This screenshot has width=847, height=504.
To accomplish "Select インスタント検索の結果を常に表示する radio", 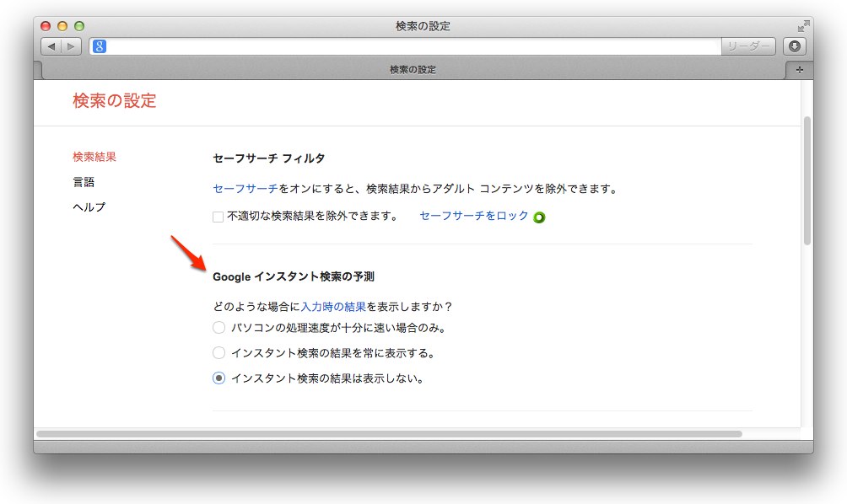I will 218,353.
